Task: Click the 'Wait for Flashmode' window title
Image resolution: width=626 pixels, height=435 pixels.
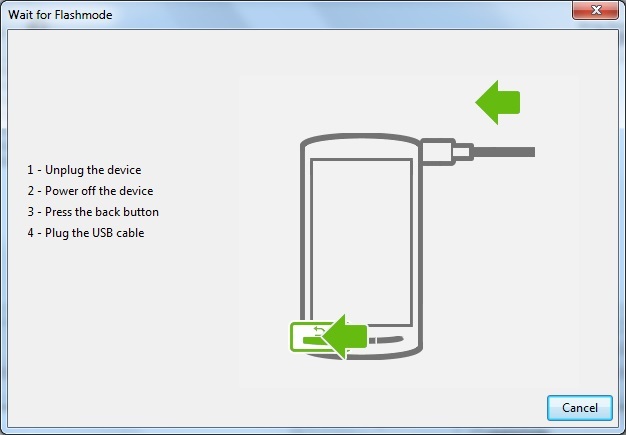Action: coord(60,15)
